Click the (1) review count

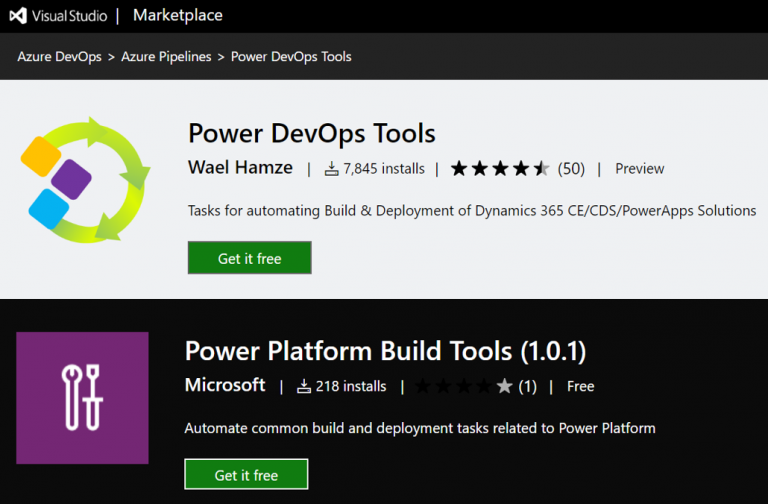(x=528, y=386)
